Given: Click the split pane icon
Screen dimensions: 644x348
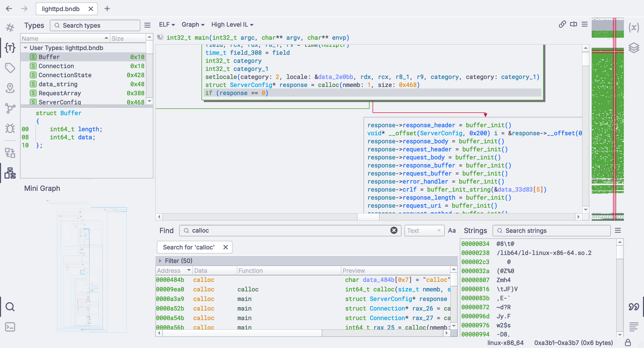Looking at the screenshot, I should click(x=574, y=24).
